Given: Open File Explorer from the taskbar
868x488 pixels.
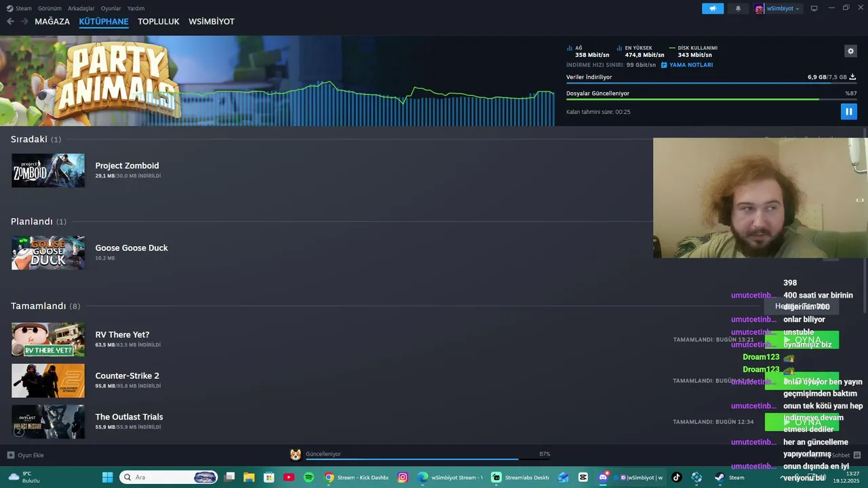Looking at the screenshot, I should pos(249,477).
